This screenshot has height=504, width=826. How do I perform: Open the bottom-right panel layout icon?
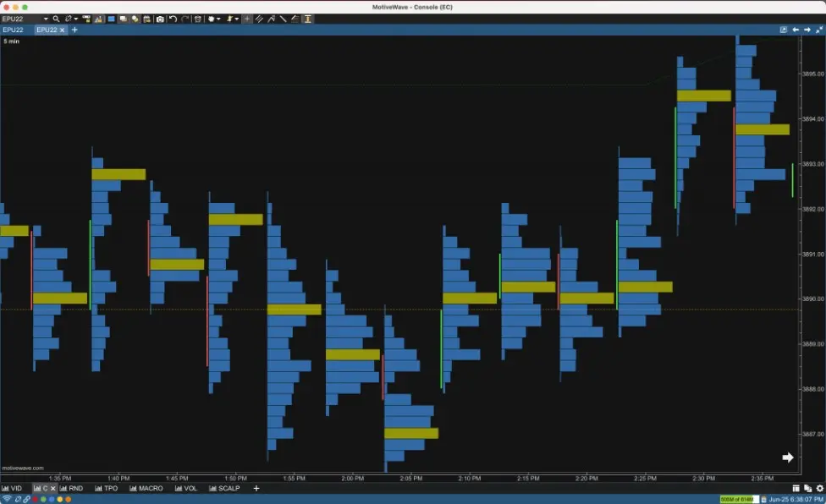[796, 488]
